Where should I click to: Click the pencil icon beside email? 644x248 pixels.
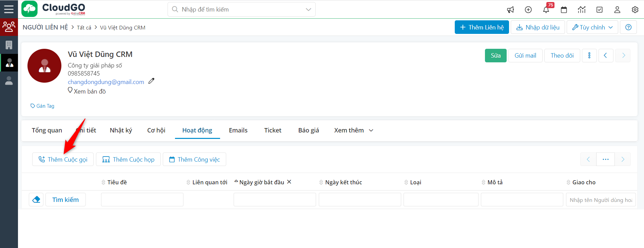coord(151,81)
